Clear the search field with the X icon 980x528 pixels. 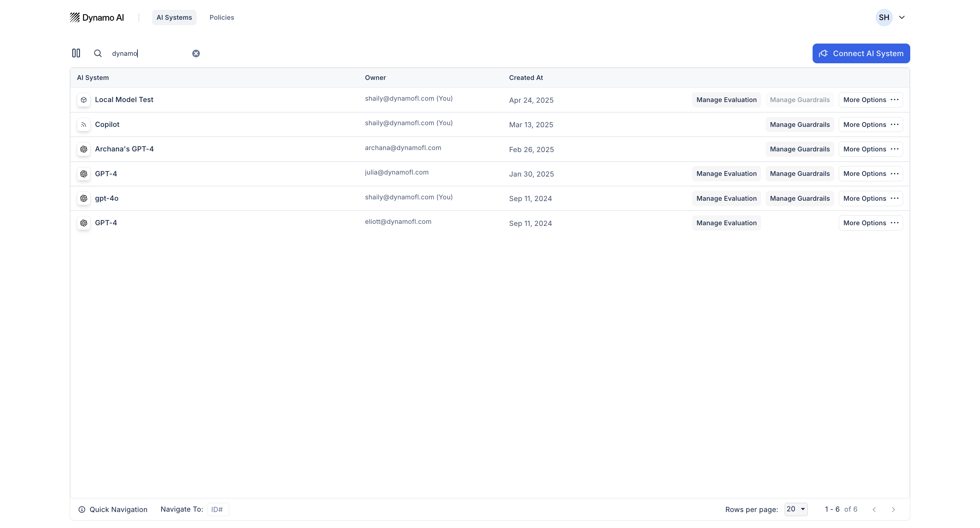[x=196, y=53]
